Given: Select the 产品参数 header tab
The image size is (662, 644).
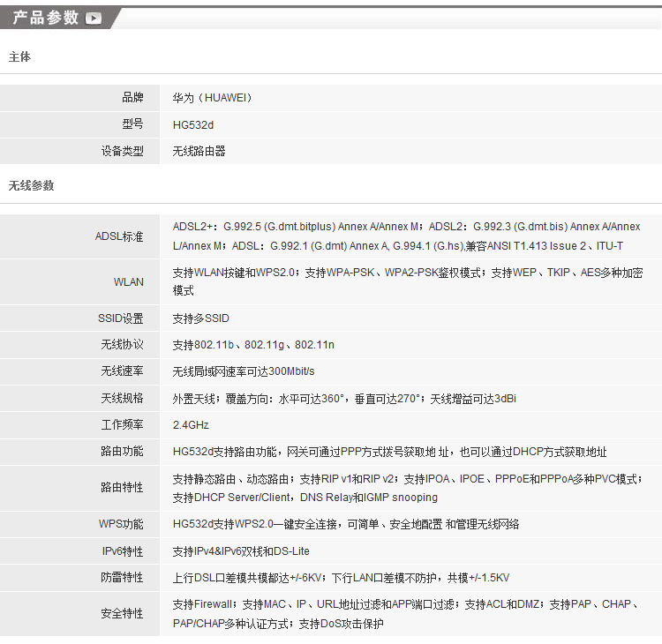Looking at the screenshot, I should [59, 19].
